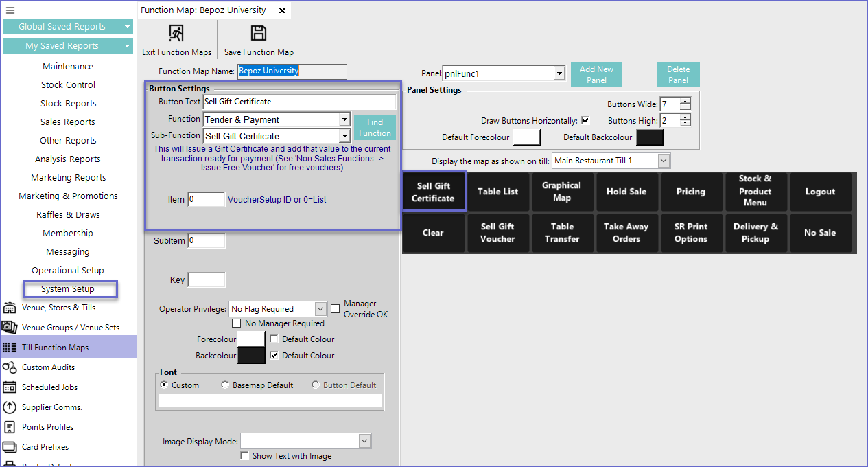Click the Default Backcolour black swatch
This screenshot has height=467, width=868.
pos(649,137)
